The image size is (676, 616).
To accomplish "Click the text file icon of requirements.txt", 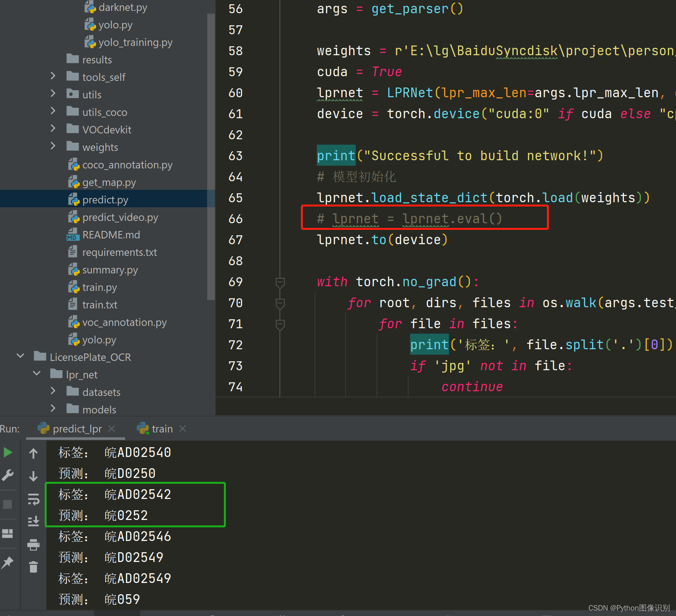I will (x=73, y=252).
